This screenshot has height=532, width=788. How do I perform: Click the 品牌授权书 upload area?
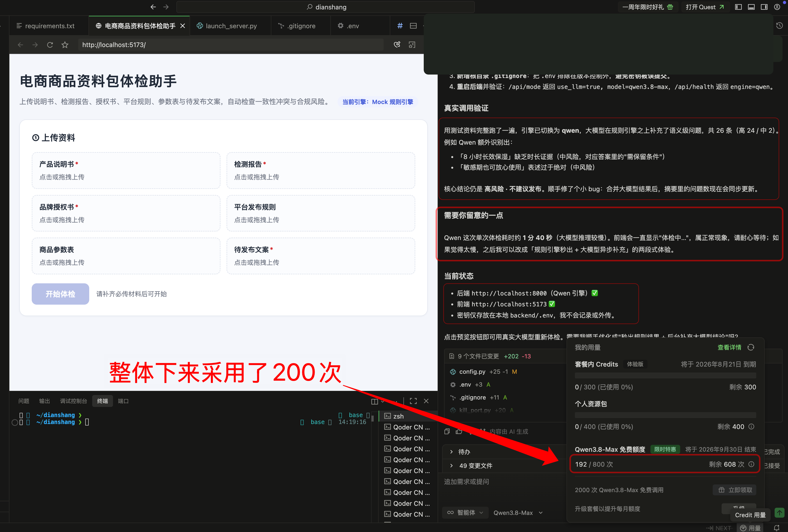(x=126, y=213)
